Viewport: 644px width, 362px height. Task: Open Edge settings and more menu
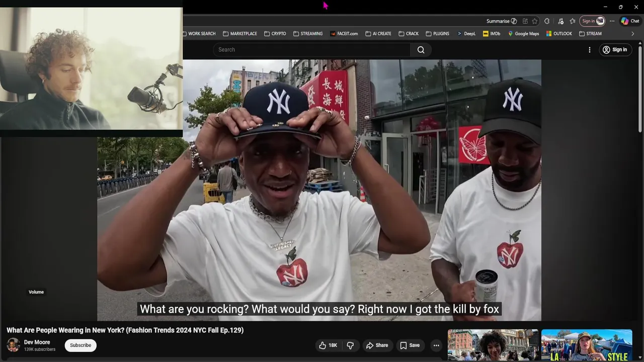612,21
